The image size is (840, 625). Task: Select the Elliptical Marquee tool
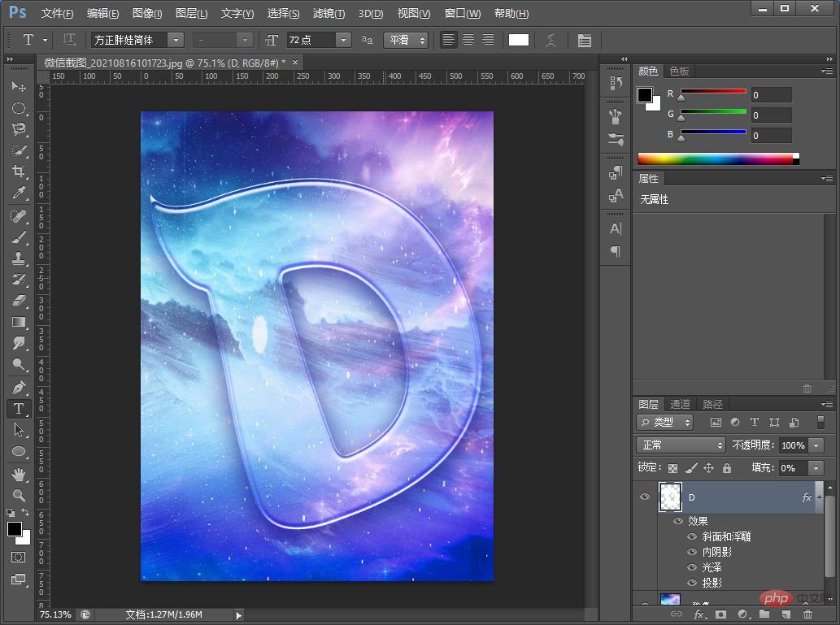19,108
